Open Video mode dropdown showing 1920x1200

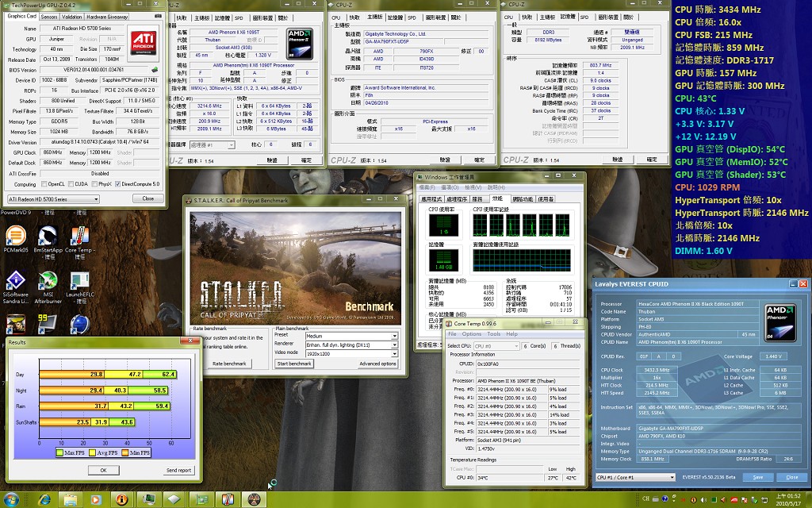[x=351, y=353]
